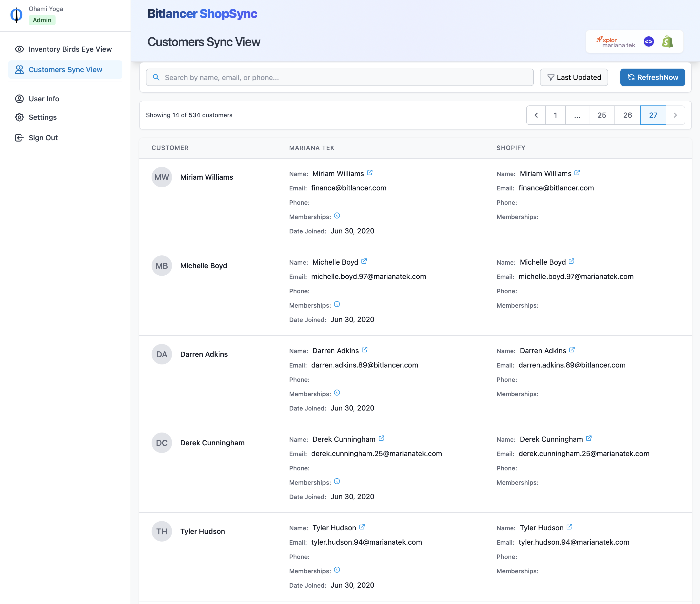Click the MW avatar for Miriam Williams

tap(162, 177)
